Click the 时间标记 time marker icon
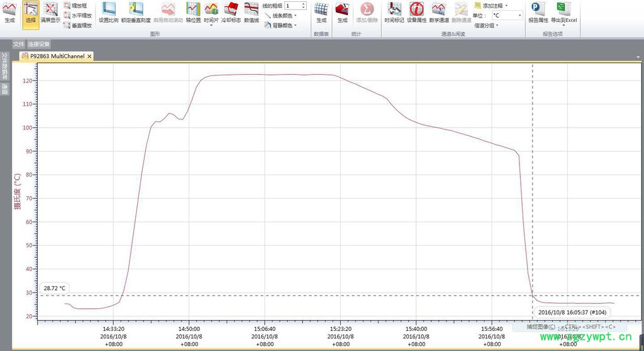 [x=394, y=13]
